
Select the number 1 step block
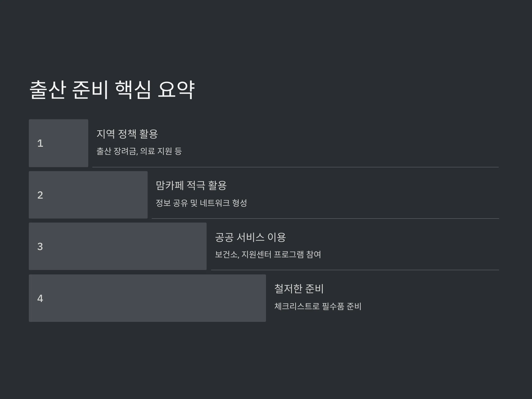(59, 143)
